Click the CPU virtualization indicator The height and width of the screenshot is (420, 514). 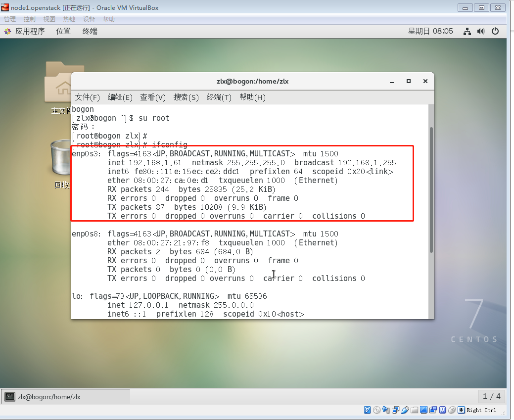[443, 410]
